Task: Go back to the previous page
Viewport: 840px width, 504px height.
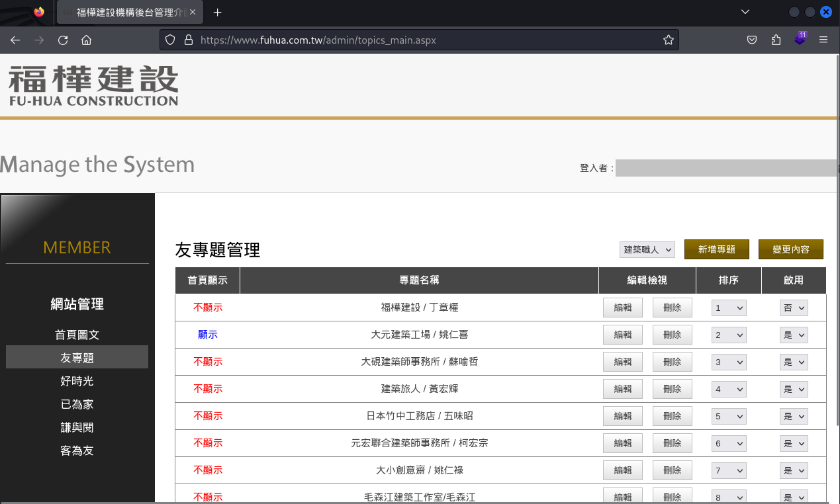Action: click(x=15, y=40)
